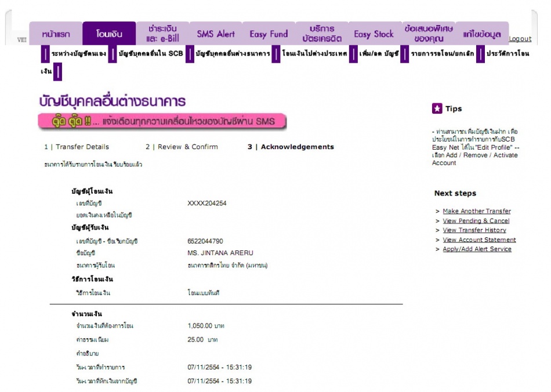Select บัญชีบุคคลอื่นใน SCB submenu
551x392 pixels.
pyautogui.click(x=150, y=53)
